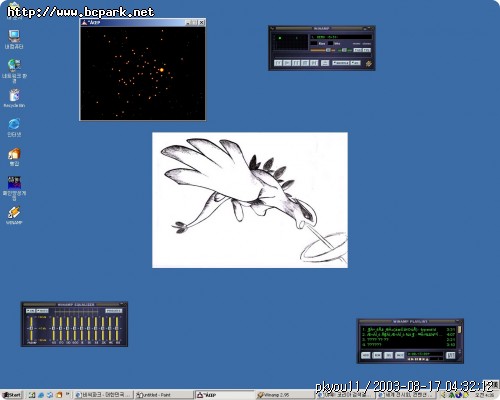Toggle the equalizer ON button
The width and height of the screenshot is (500, 400).
30,311
